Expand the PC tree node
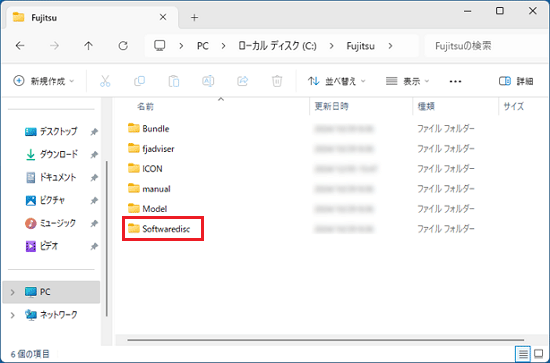Screen dimensions: 550x363 12,292
